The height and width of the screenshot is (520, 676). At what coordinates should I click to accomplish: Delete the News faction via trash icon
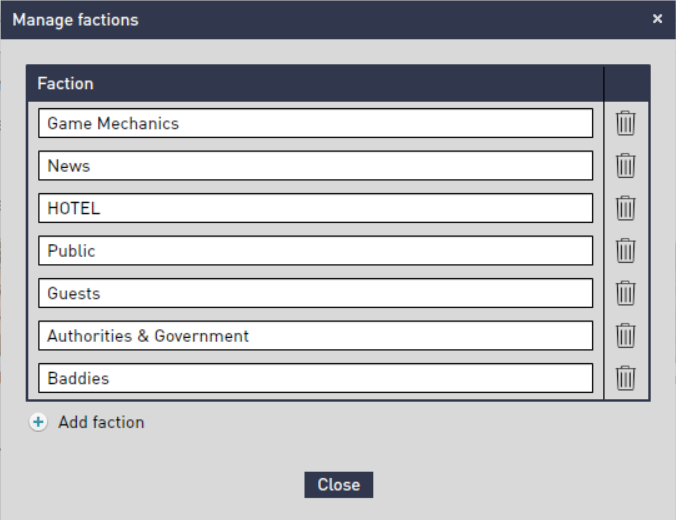[626, 166]
